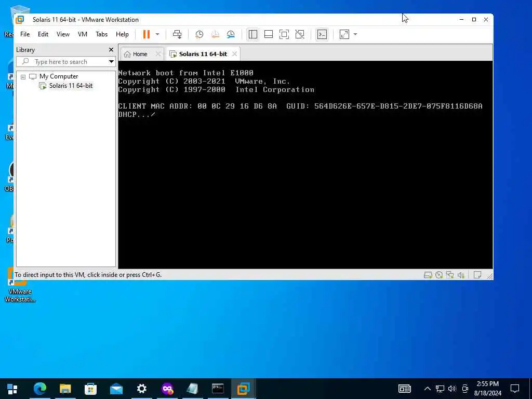Open Settings gear from taskbar
Screen dimensions: 532x399
click(141, 389)
